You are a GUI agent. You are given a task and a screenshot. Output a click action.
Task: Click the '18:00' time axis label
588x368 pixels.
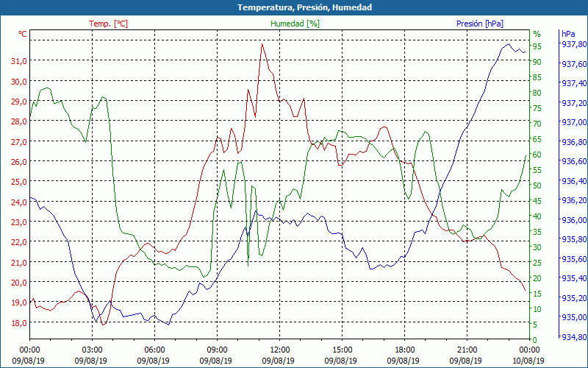coord(404,350)
